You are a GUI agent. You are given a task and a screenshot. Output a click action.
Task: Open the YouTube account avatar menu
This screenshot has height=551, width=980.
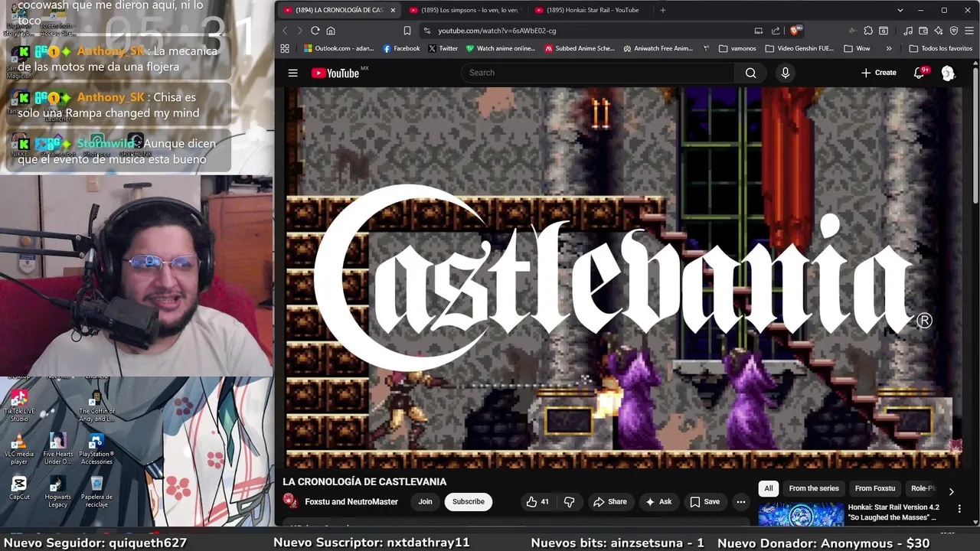[948, 73]
